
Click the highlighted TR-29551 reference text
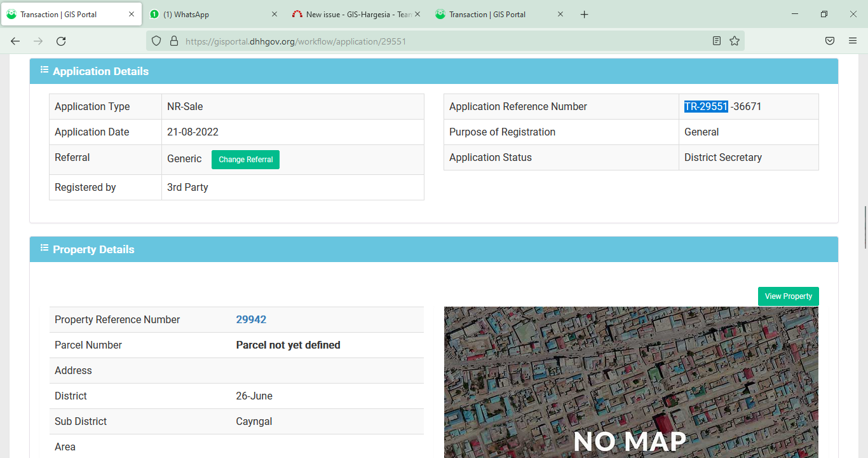point(706,107)
